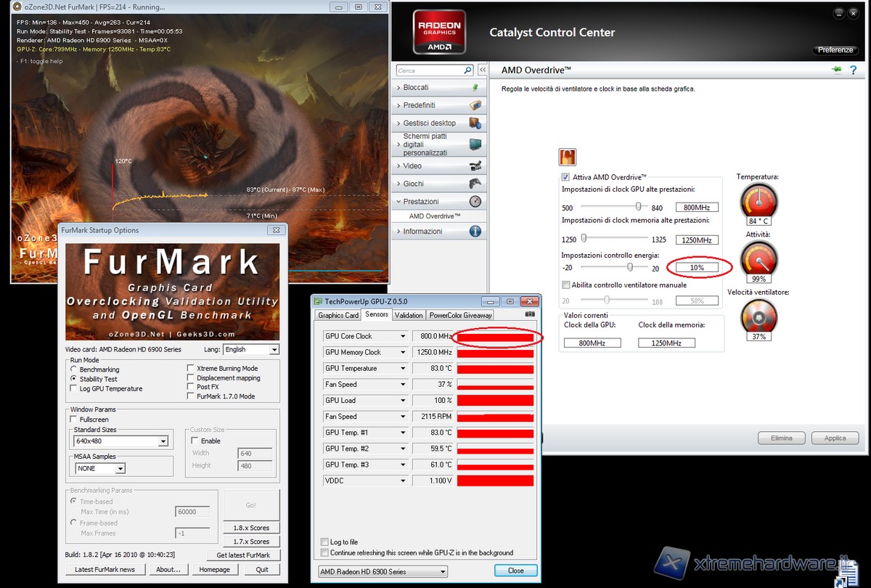Click the Attività gauge icon
Viewport: 871px width, 588px height.
758,258
